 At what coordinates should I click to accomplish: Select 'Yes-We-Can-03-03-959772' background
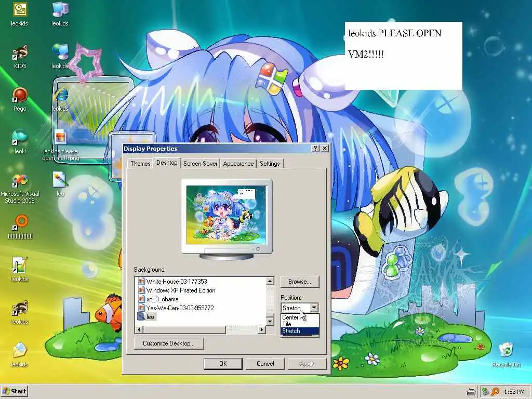coord(180,308)
